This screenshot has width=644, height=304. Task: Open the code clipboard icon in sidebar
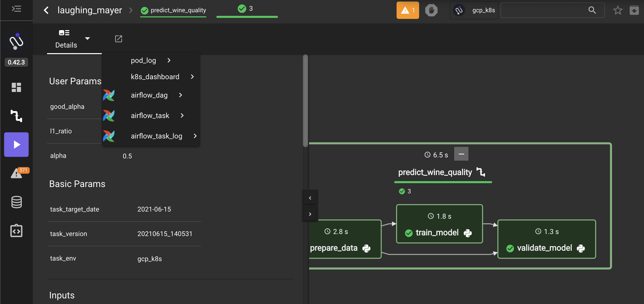(x=16, y=231)
